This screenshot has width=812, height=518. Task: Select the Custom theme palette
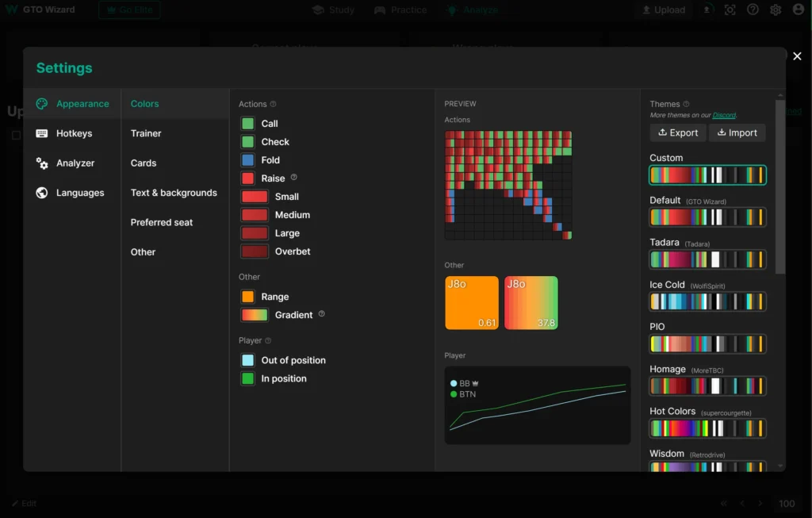pos(707,175)
